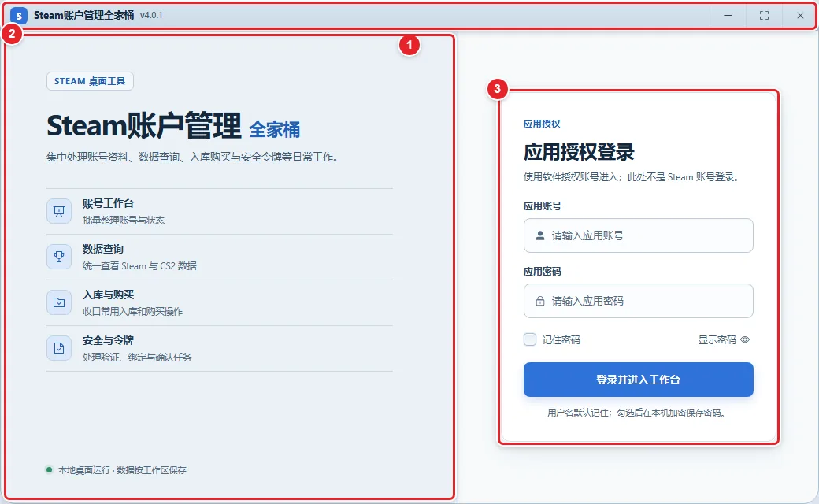Select the 安全与令牌 feature title
The height and width of the screenshot is (504, 819).
(108, 340)
